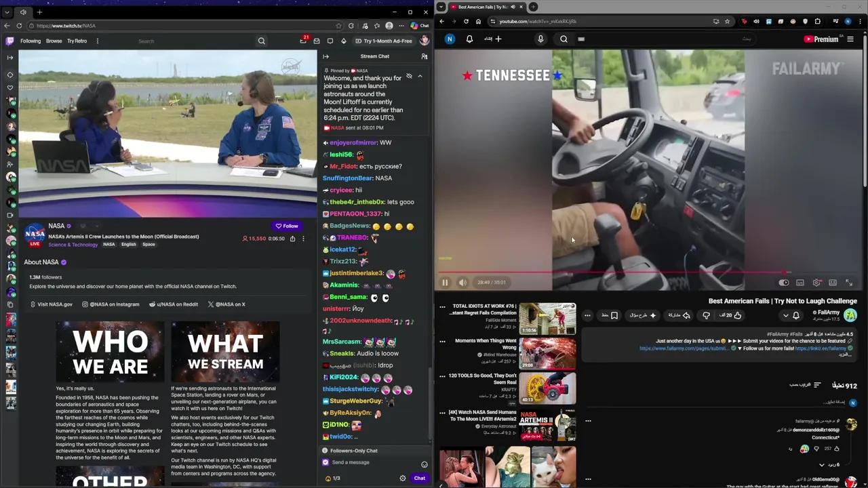Open the @NASA on Instagram link

(x=111, y=304)
